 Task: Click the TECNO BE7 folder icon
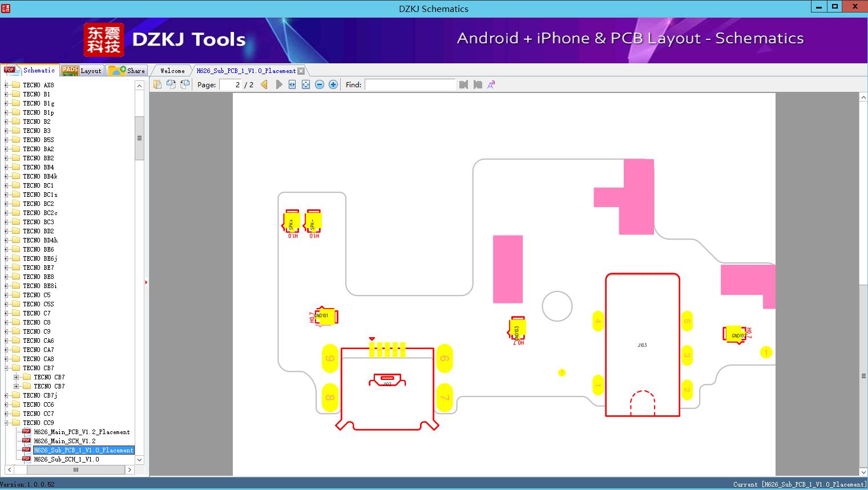pos(16,268)
